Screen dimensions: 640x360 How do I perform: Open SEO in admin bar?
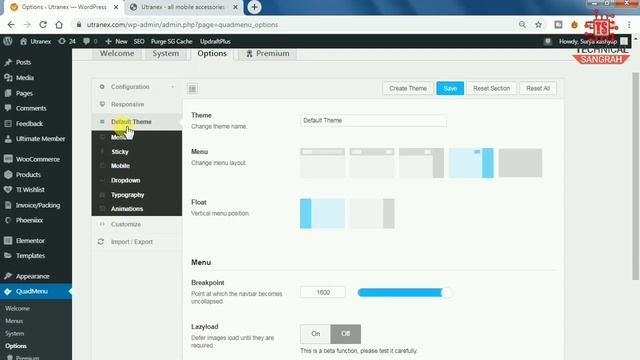tap(139, 41)
